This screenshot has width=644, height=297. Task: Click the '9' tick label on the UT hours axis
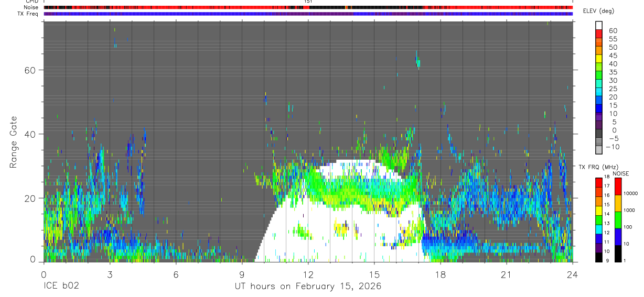coord(242,274)
